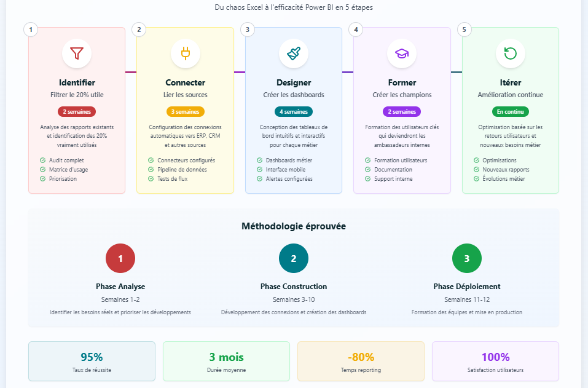
Task: Click the -80% Temps reporting card
Action: pyautogui.click(x=361, y=362)
